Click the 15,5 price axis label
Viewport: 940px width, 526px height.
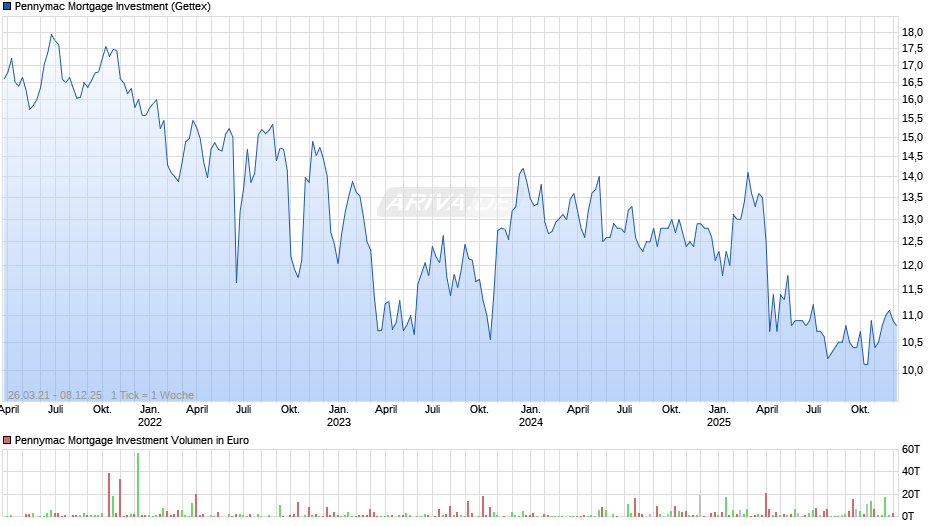912,119
